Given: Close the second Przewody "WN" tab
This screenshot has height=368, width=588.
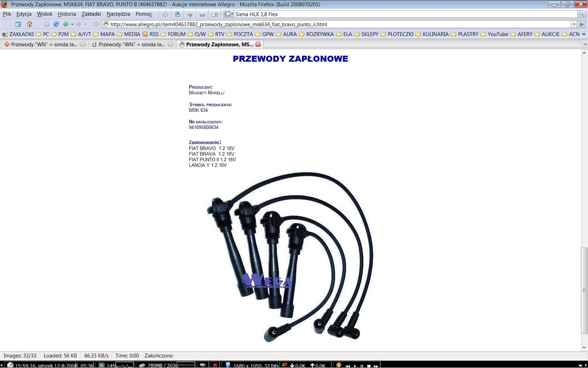Looking at the screenshot, I should coord(170,44).
